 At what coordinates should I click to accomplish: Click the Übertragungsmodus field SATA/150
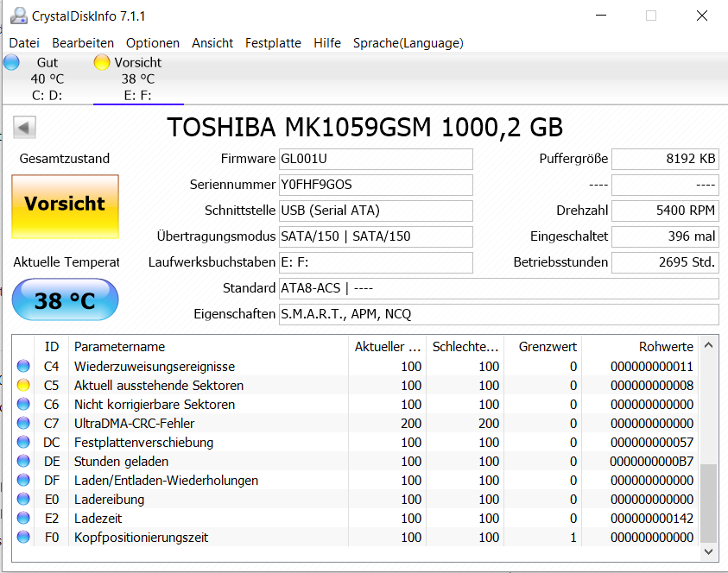pyautogui.click(x=376, y=236)
